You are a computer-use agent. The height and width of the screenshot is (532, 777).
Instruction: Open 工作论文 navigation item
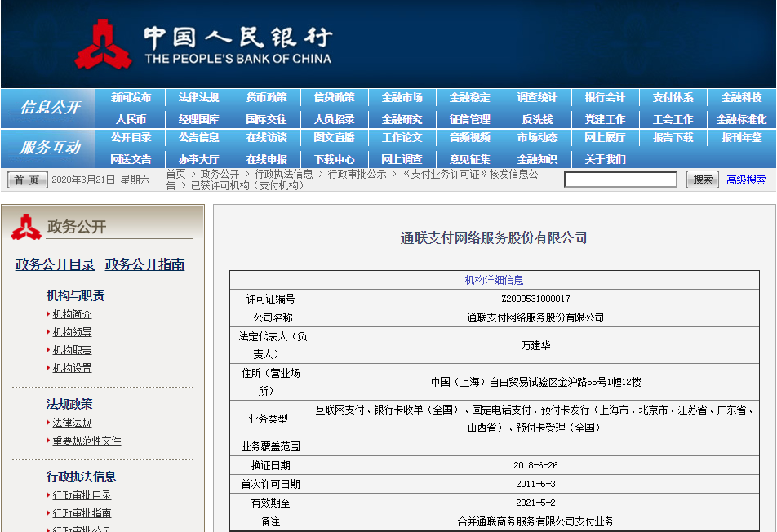(402, 137)
